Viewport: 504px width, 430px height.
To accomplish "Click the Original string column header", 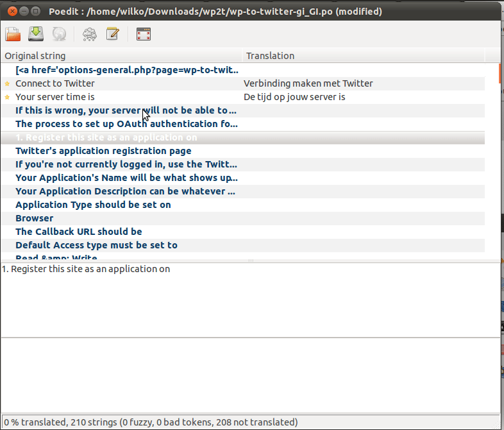I will click(x=121, y=56).
